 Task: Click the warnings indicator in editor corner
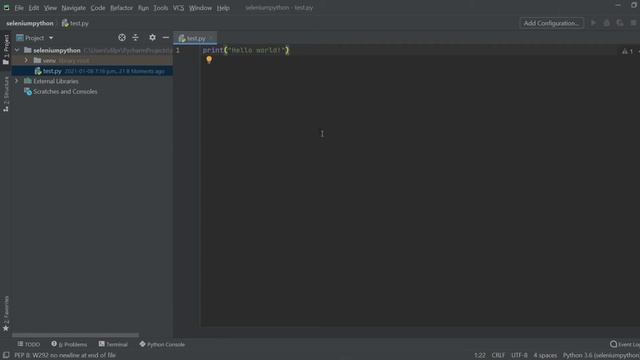click(628, 51)
